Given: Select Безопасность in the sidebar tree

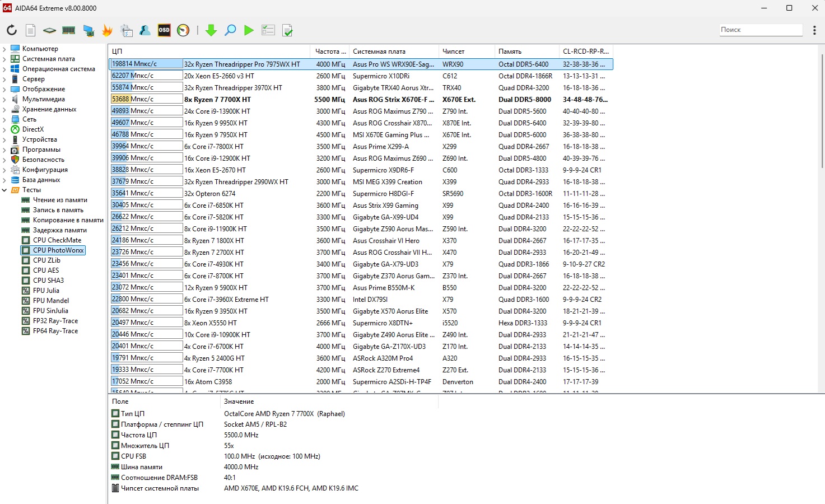Looking at the screenshot, I should 43,160.
